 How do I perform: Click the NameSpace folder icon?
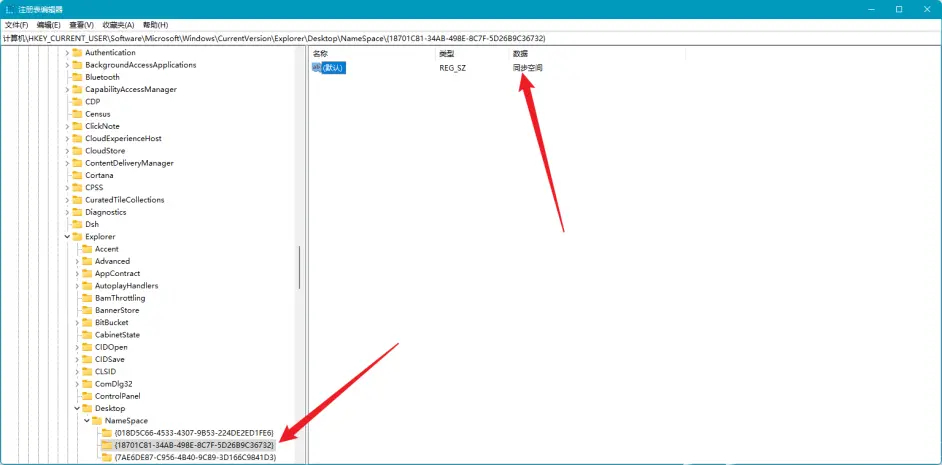pos(97,421)
